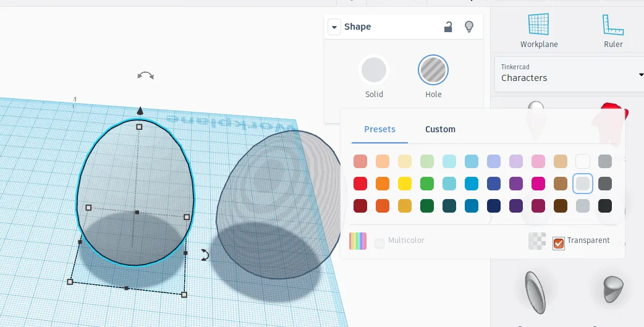Click the front-left corner resize handle
644x327 pixels.
point(70,282)
